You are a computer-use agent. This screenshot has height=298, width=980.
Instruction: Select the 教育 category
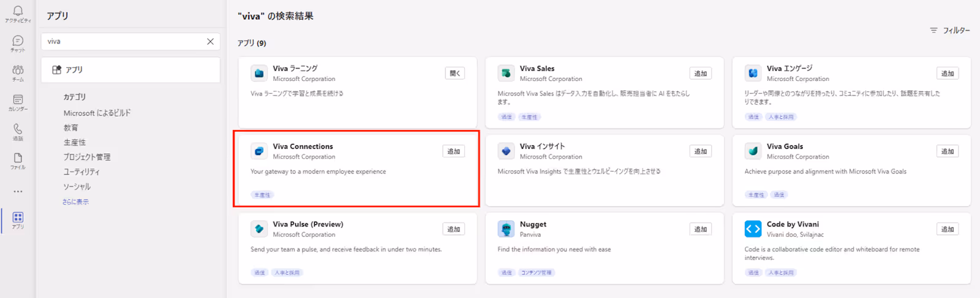coord(71,128)
